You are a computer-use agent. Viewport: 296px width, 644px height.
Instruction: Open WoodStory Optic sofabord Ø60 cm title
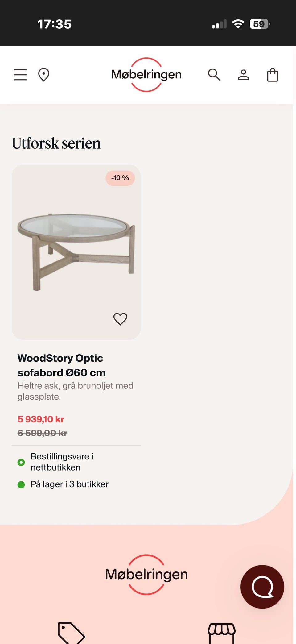pos(61,365)
